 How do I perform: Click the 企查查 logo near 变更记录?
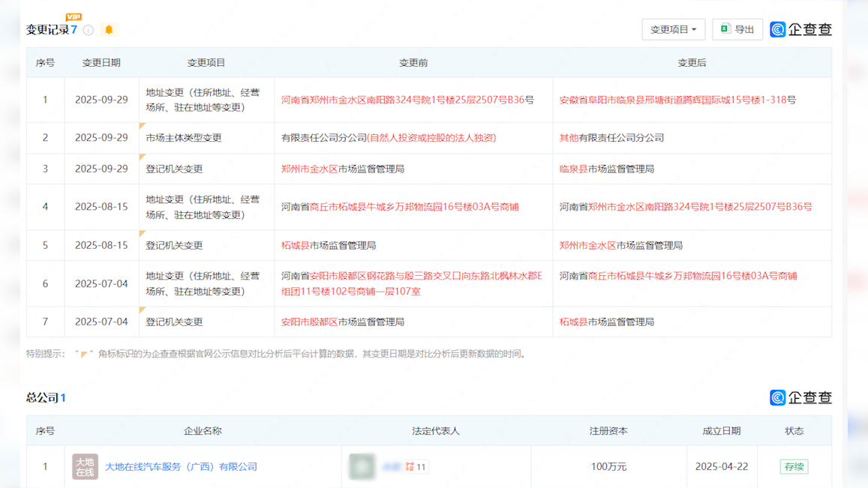800,29
